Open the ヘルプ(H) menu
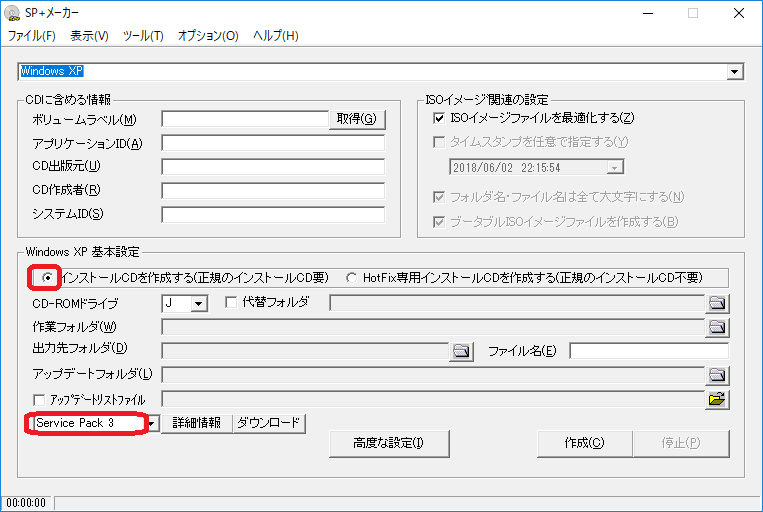 pyautogui.click(x=275, y=36)
